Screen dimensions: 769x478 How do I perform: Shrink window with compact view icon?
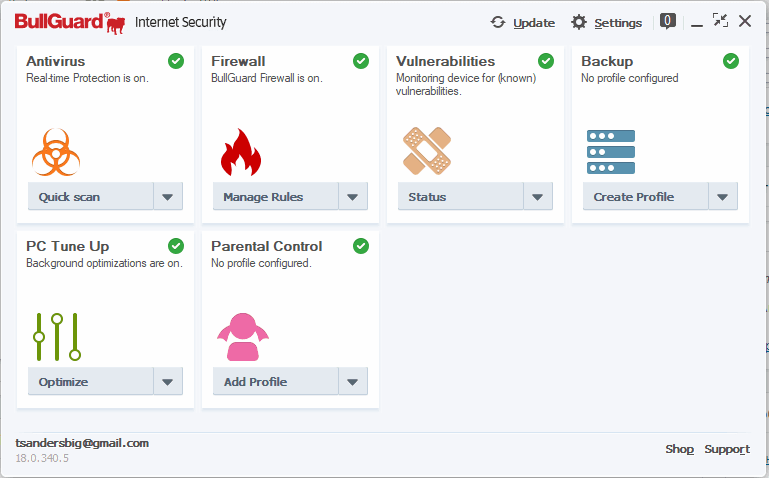pyautogui.click(x=720, y=21)
